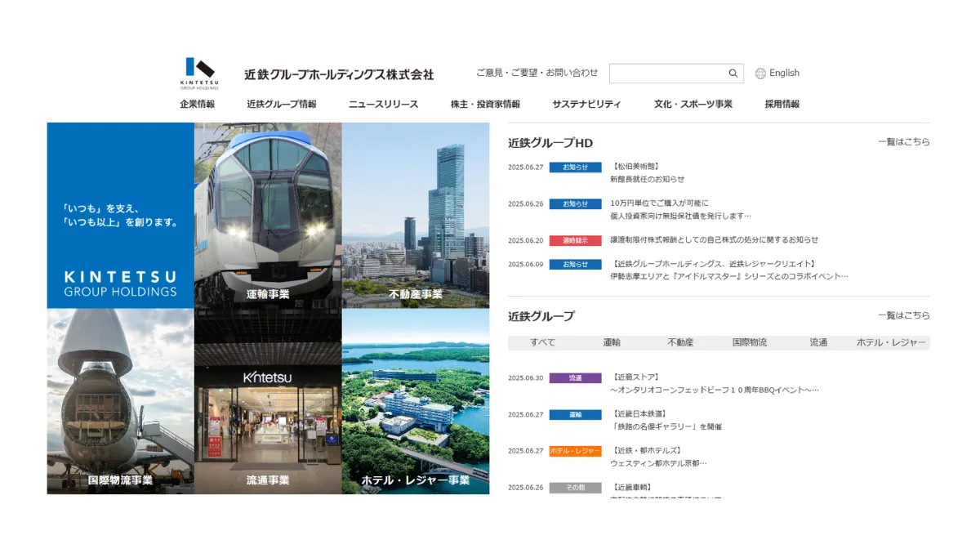This screenshot has width=980, height=549.
Task: Open the ホテル・レジャー事業 resort tile
Action: click(x=416, y=401)
